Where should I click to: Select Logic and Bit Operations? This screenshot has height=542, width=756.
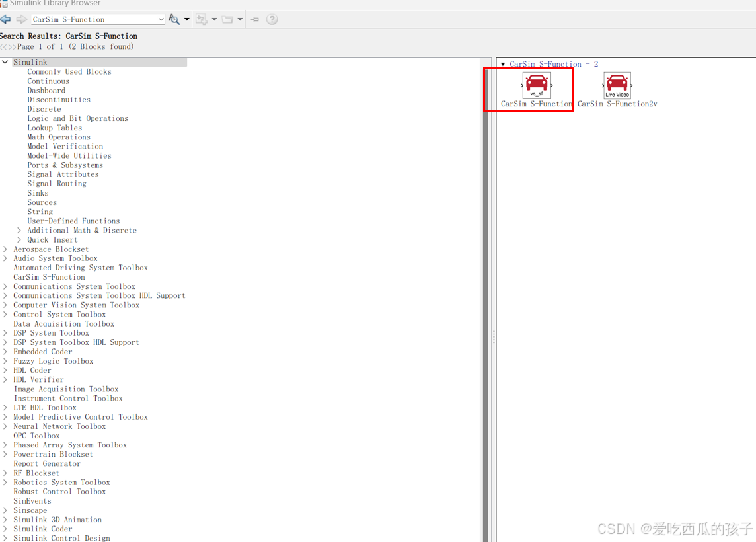(x=77, y=118)
